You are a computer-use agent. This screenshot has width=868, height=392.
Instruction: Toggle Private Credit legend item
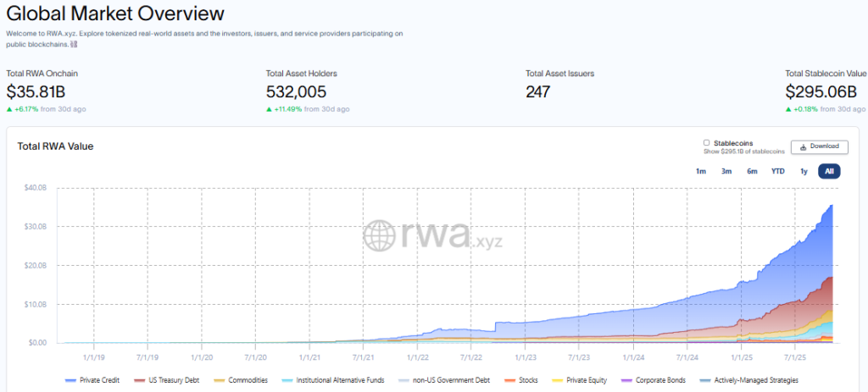click(x=95, y=380)
